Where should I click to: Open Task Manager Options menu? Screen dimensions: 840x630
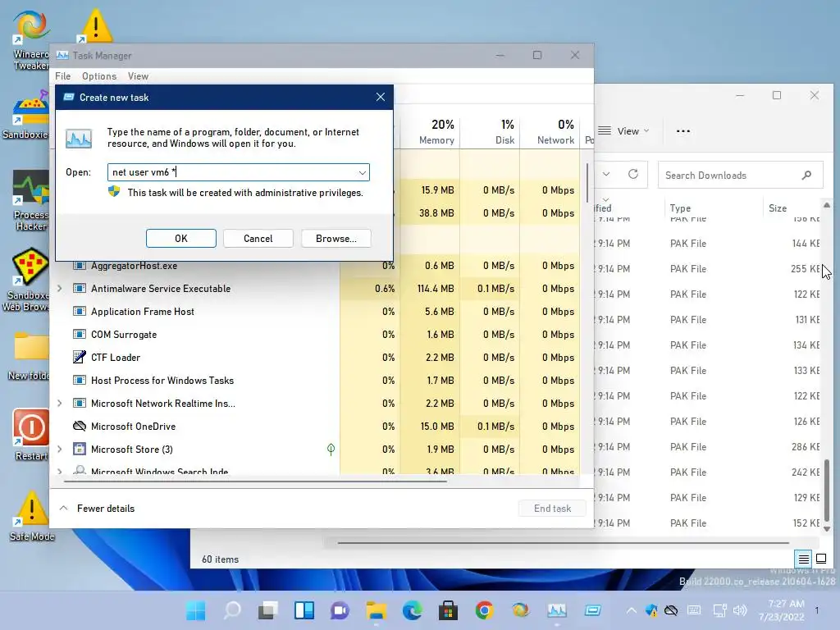point(99,76)
